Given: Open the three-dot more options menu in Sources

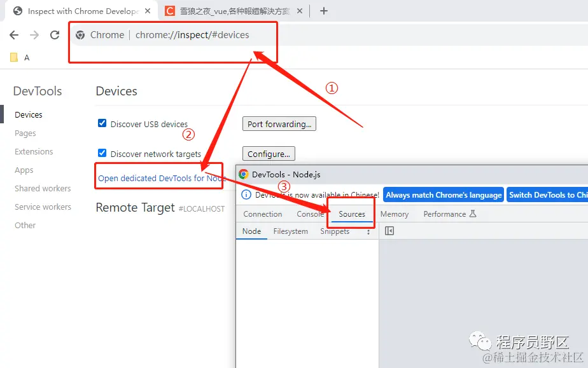Looking at the screenshot, I should (368, 232).
